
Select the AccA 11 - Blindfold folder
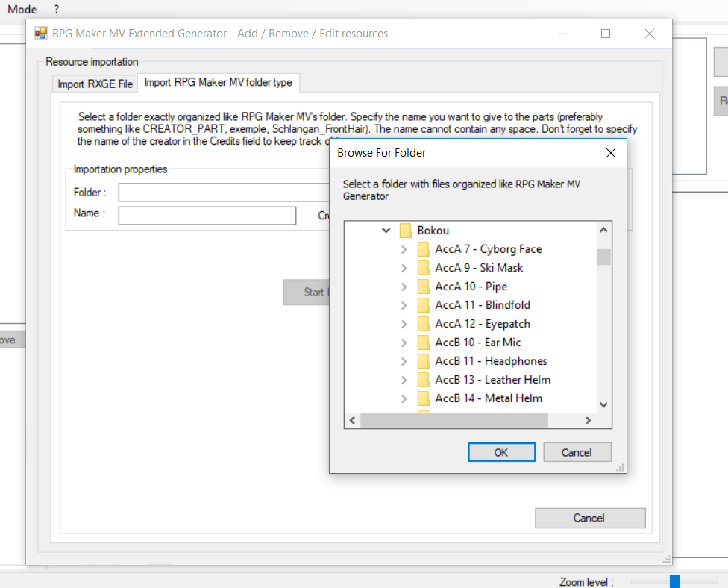(x=483, y=305)
